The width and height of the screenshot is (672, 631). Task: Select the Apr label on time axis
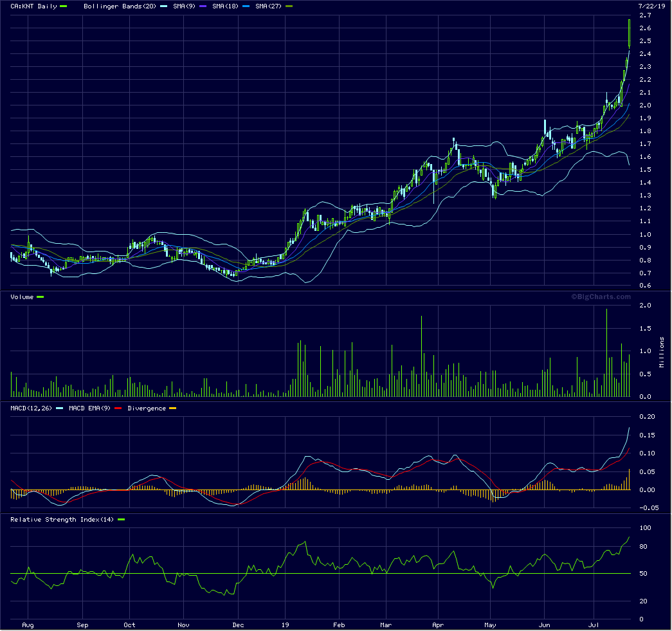pyautogui.click(x=438, y=625)
